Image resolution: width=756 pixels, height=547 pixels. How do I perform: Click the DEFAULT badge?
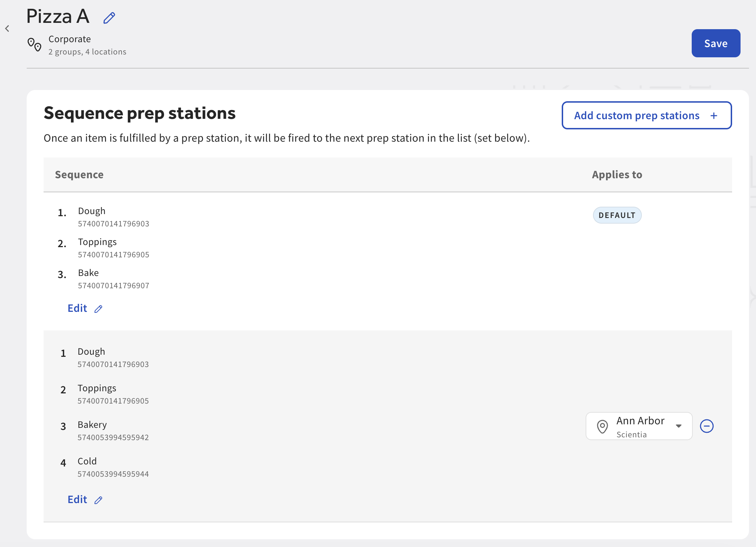pos(617,215)
